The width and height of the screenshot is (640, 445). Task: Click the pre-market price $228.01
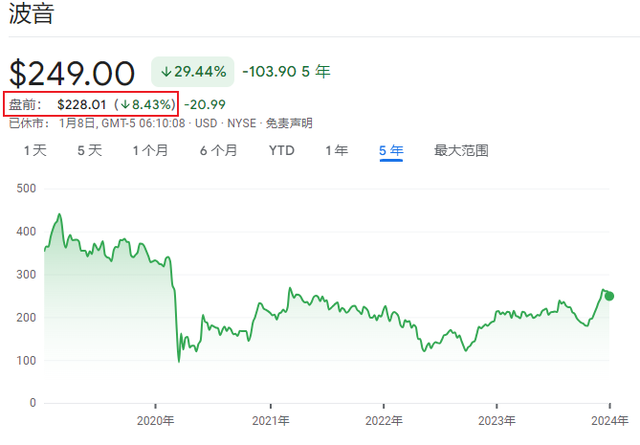(82, 105)
